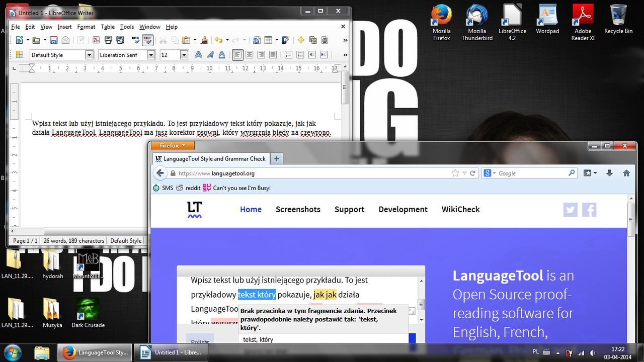Viewport: 644px width, 362px height.
Task: Open WikiCheck link on LanguageTool site
Action: click(461, 209)
